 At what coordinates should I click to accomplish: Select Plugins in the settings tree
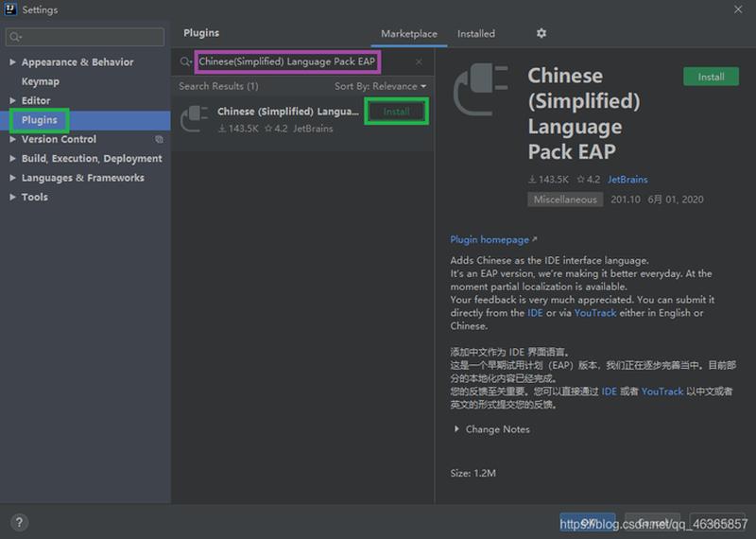[x=39, y=120]
